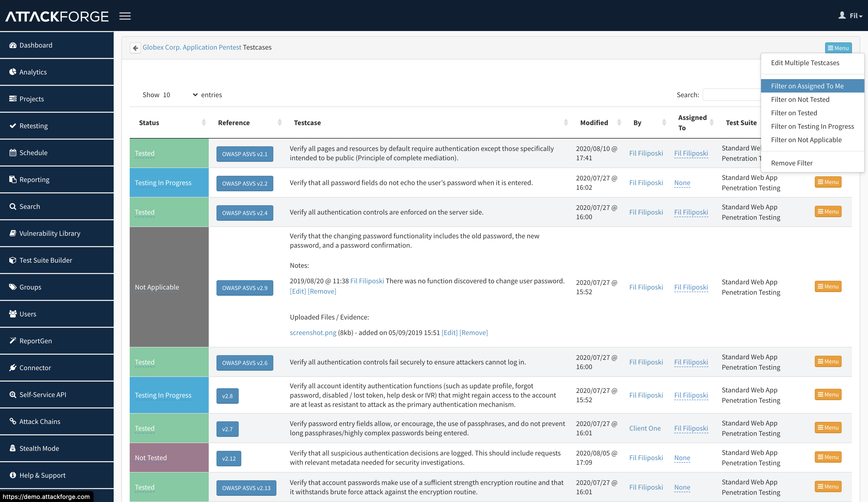Image resolution: width=868 pixels, height=502 pixels.
Task: Click Not Tested status cell
Action: 169,458
